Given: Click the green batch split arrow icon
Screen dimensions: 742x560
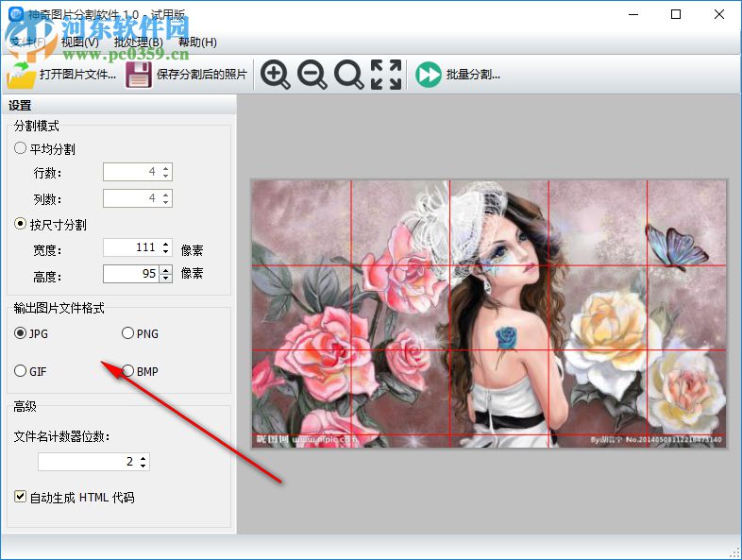Looking at the screenshot, I should (429, 75).
